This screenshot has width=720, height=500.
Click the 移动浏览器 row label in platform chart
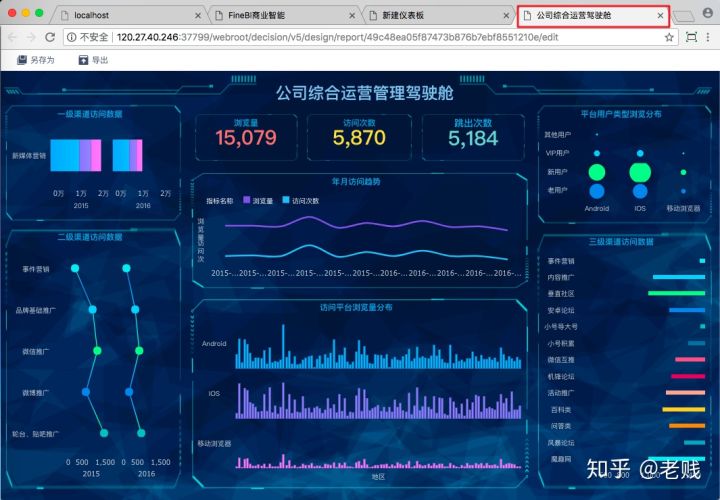[214, 444]
